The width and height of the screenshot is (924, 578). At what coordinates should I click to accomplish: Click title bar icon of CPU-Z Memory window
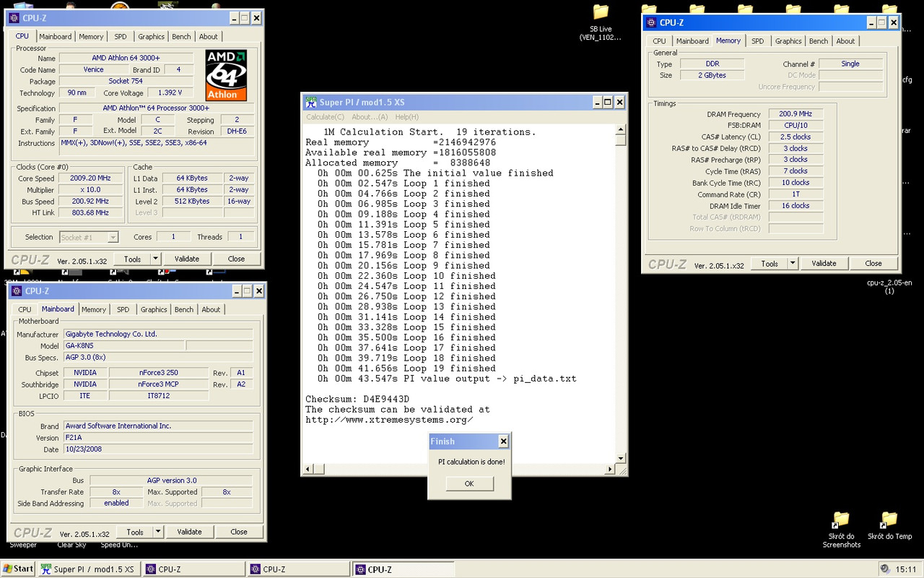650,22
